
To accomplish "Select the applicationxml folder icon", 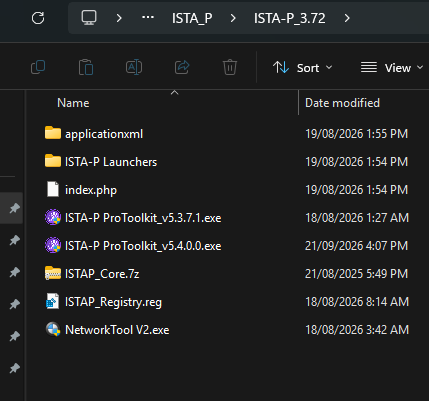I will (53, 133).
